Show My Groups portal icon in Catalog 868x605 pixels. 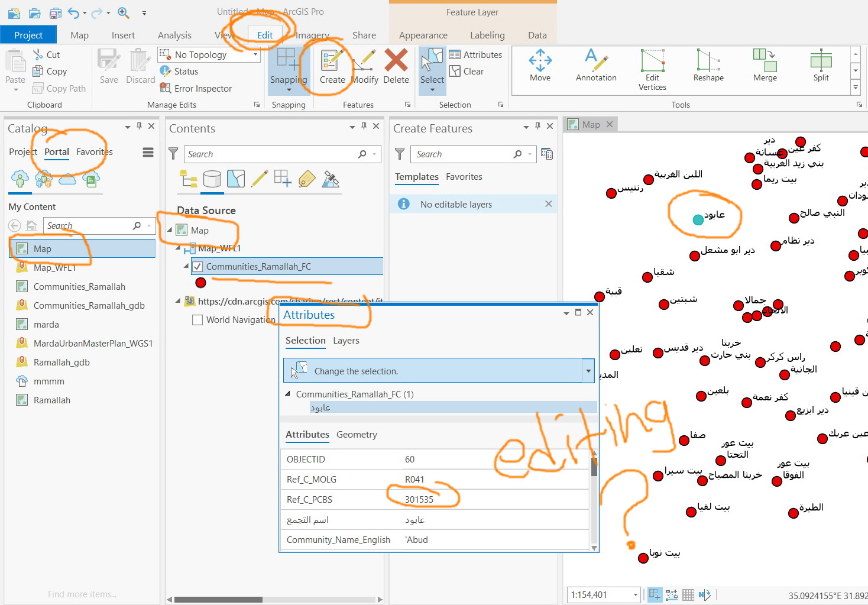tap(44, 179)
